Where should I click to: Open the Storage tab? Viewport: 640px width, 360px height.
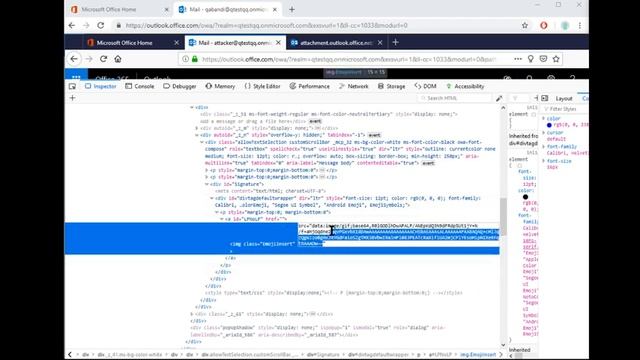click(391, 86)
